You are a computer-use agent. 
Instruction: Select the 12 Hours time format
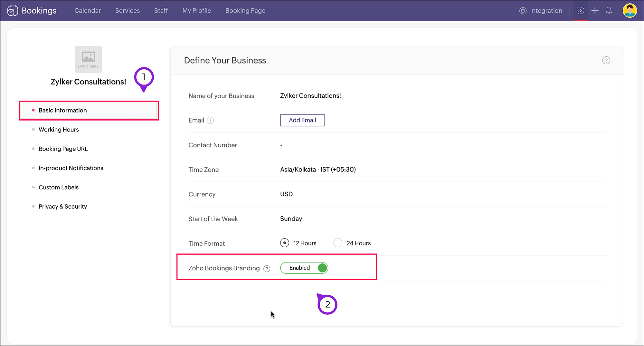[x=285, y=243]
